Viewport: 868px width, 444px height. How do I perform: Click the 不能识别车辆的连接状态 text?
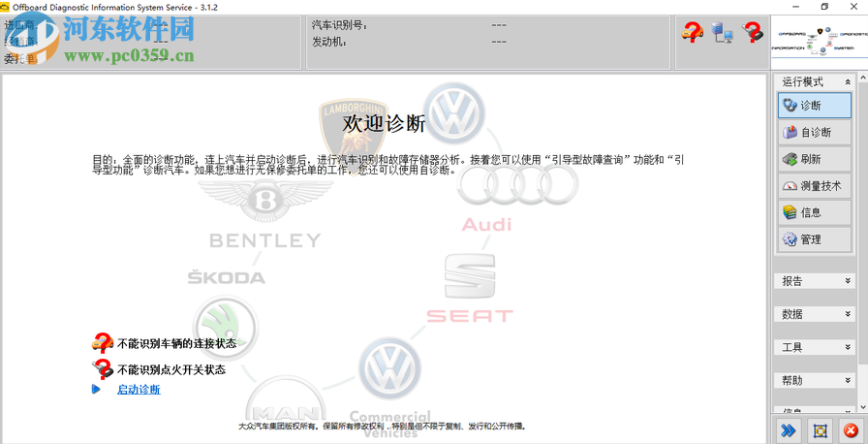coord(176,343)
